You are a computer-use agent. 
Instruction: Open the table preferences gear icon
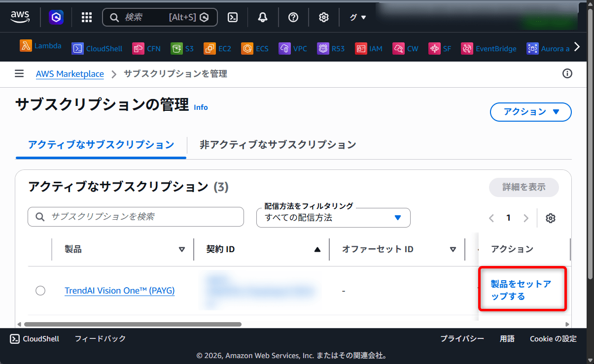point(551,218)
